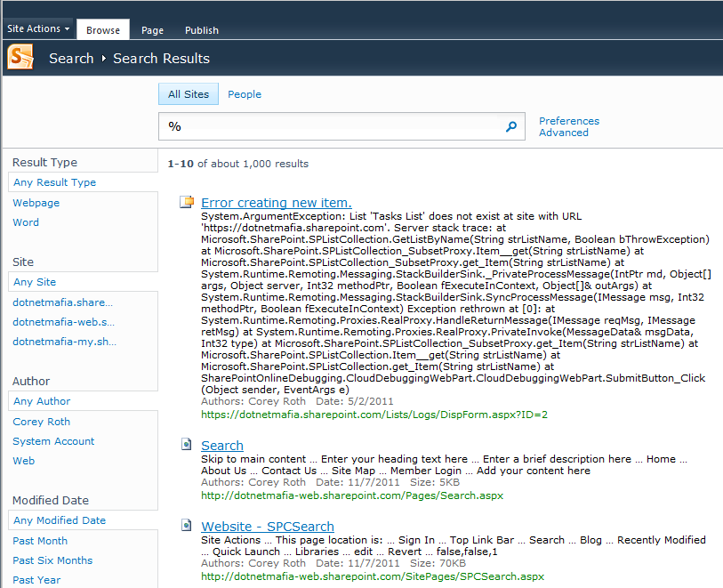Filter results modified in Past Year
Screen dimensions: 723x588
pyautogui.click(x=36, y=580)
